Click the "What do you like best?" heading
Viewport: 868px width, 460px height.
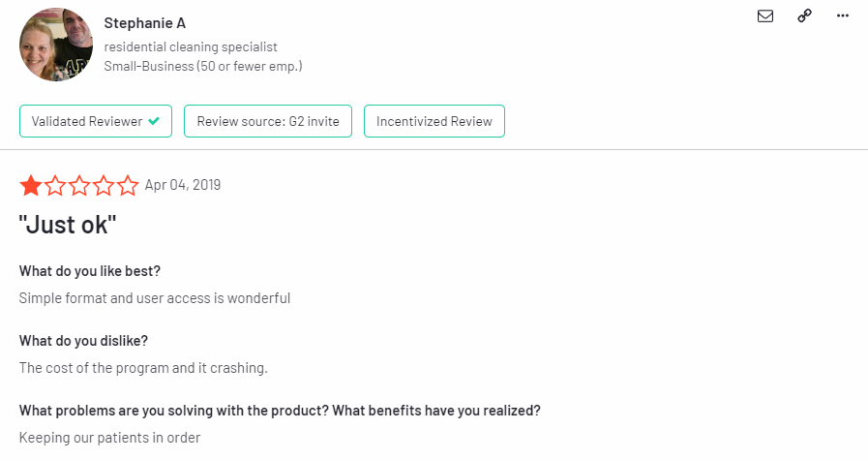pos(90,271)
